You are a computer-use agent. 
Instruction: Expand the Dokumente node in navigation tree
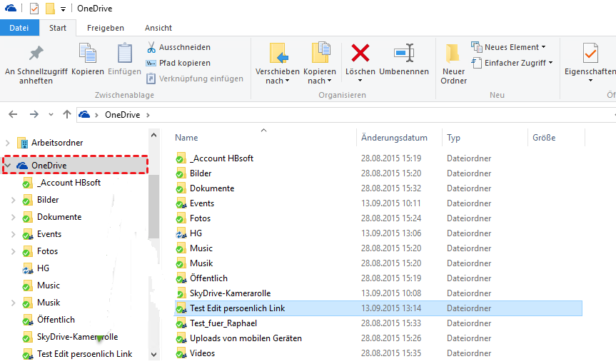coord(13,217)
